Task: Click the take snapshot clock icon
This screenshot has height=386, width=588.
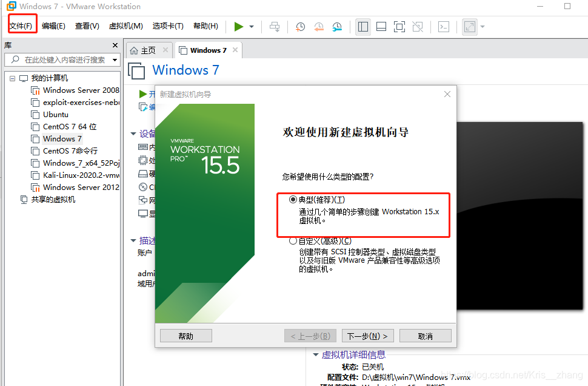Action: (x=301, y=27)
